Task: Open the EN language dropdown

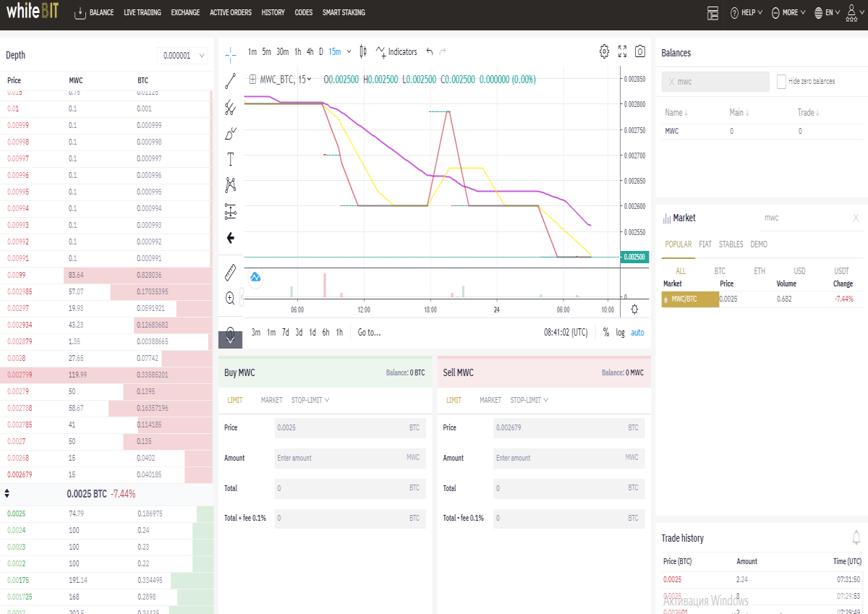Action: coord(828,12)
